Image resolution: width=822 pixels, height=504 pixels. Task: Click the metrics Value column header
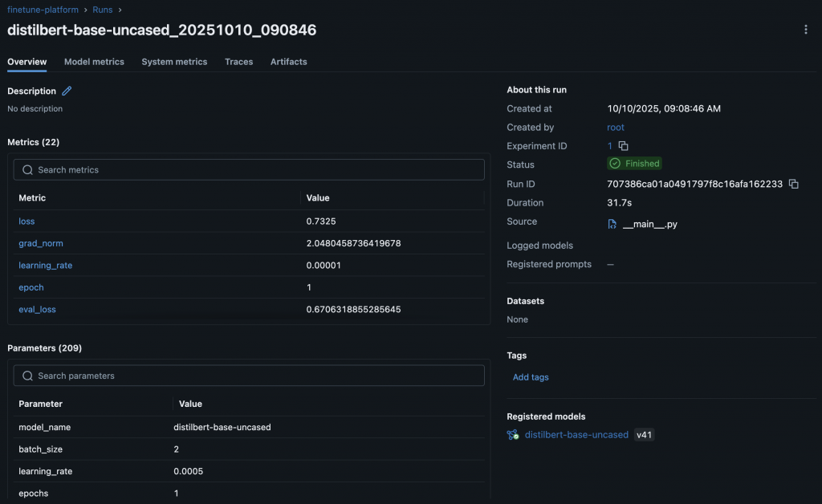pyautogui.click(x=318, y=198)
